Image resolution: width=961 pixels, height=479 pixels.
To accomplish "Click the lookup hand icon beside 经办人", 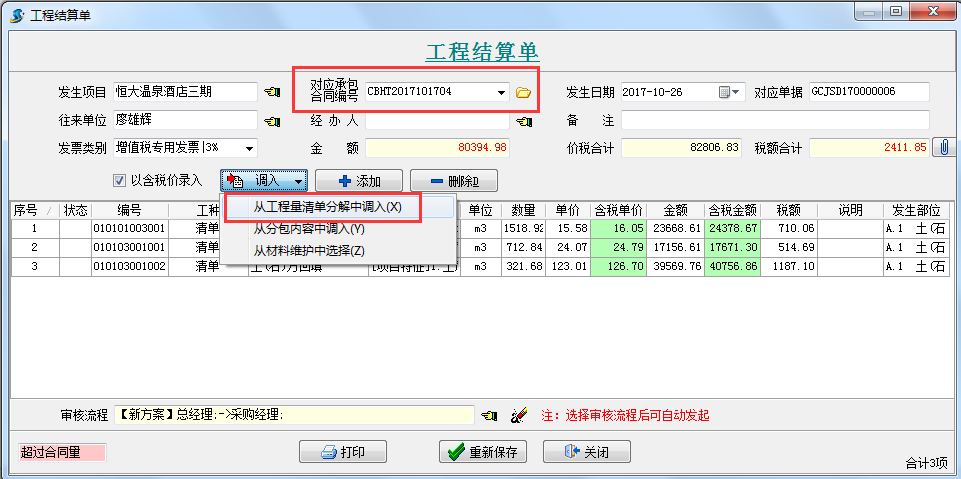I will (x=523, y=121).
